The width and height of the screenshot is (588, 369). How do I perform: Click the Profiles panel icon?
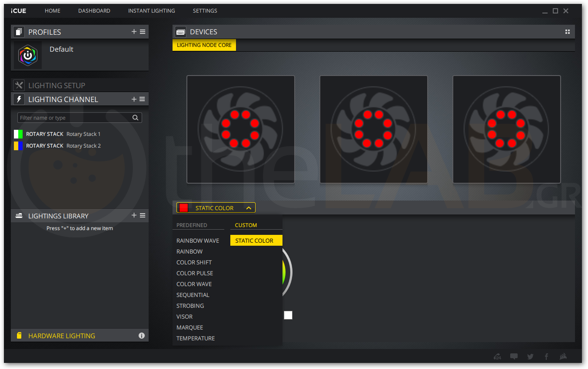(x=19, y=32)
